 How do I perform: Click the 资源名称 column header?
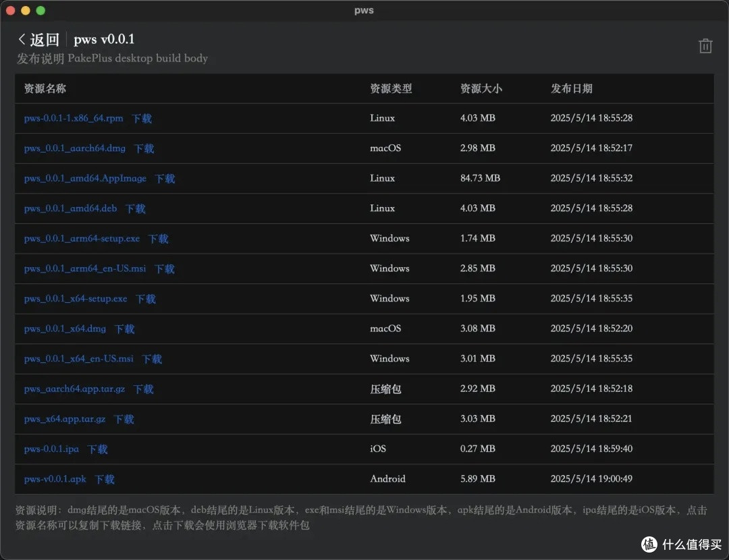coord(45,88)
